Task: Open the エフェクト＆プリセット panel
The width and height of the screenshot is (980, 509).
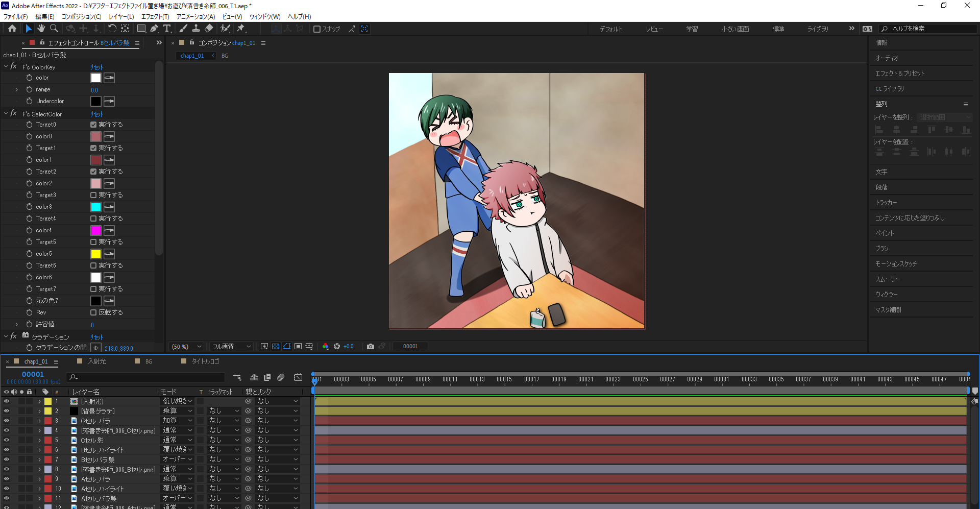Action: tap(900, 74)
